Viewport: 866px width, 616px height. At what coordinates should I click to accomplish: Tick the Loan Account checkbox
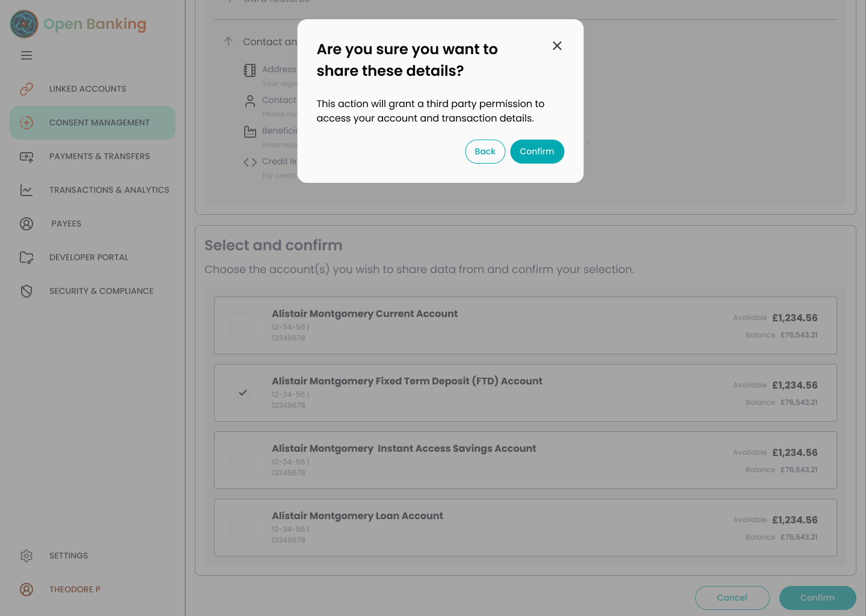[x=243, y=528]
